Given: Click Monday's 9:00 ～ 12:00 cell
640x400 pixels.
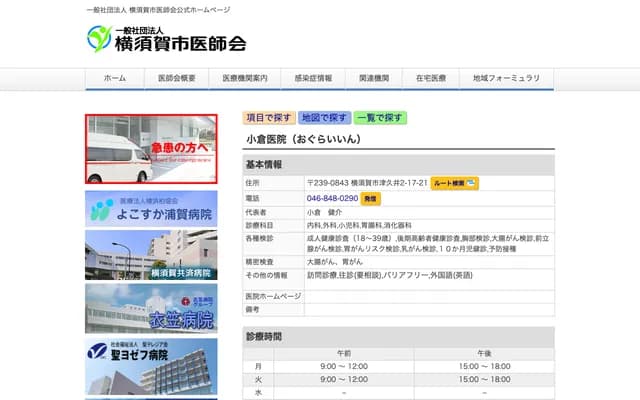Looking at the screenshot, I should tap(344, 367).
